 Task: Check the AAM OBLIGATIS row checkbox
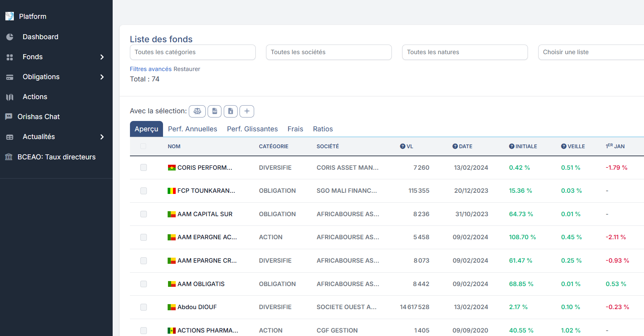click(143, 284)
